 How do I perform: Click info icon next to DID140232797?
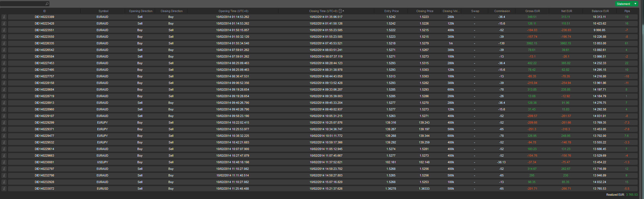coord(4,169)
